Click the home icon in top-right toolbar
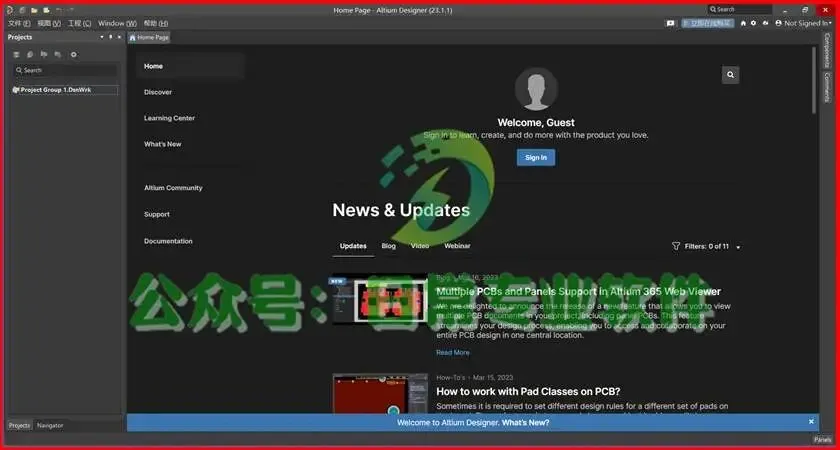 (743, 23)
